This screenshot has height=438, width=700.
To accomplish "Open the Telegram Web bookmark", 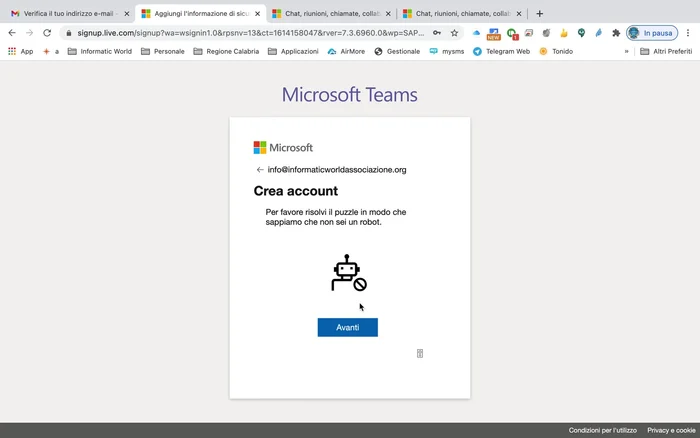I will point(501,51).
